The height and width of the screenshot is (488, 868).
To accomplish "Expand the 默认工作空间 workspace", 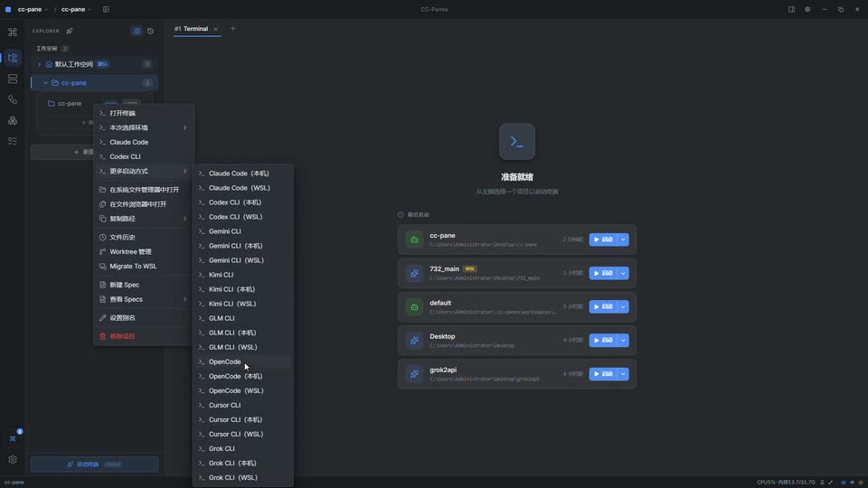I will 39,64.
